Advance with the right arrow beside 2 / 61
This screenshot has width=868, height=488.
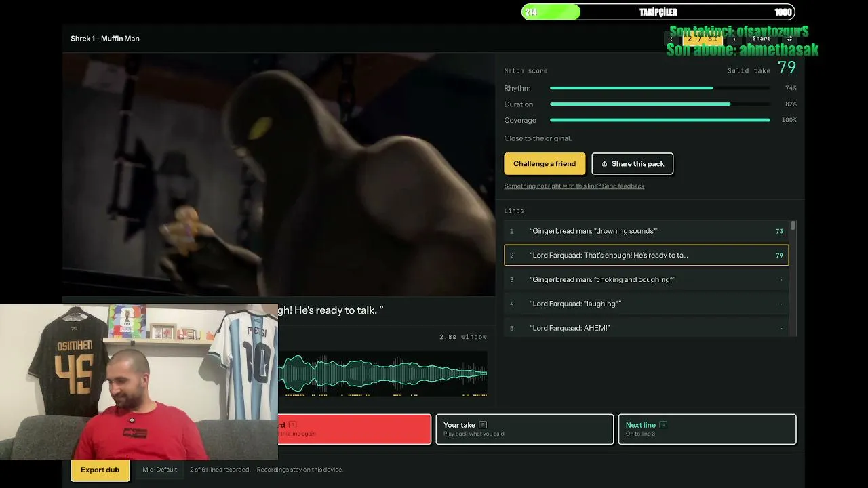click(x=734, y=39)
